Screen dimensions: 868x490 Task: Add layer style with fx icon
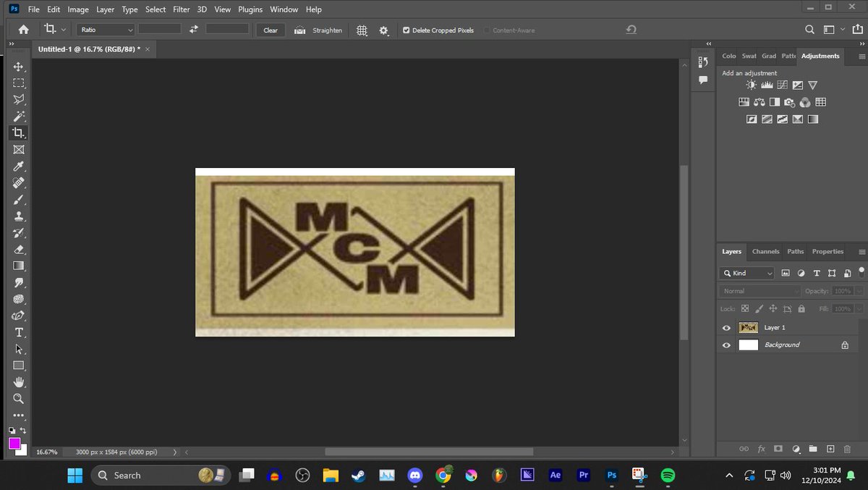(761, 449)
